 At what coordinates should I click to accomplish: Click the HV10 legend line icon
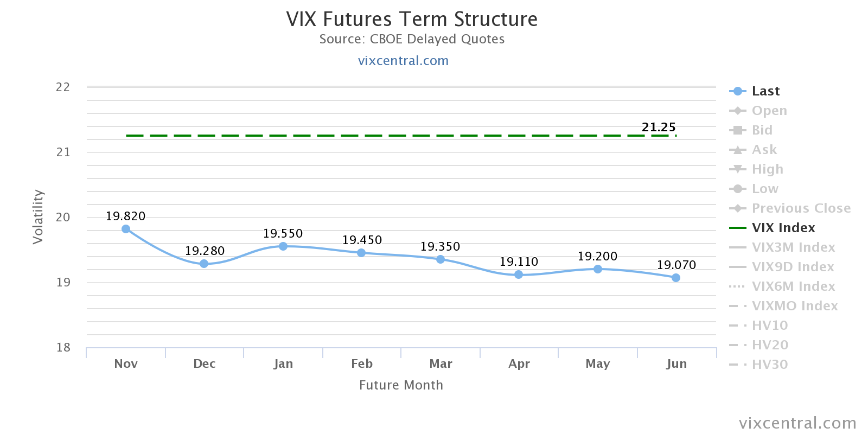(737, 325)
